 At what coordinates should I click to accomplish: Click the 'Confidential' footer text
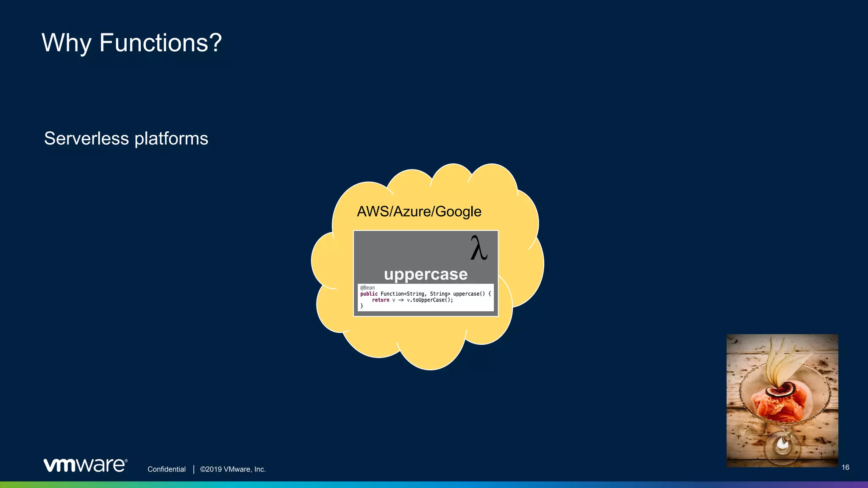(x=167, y=469)
